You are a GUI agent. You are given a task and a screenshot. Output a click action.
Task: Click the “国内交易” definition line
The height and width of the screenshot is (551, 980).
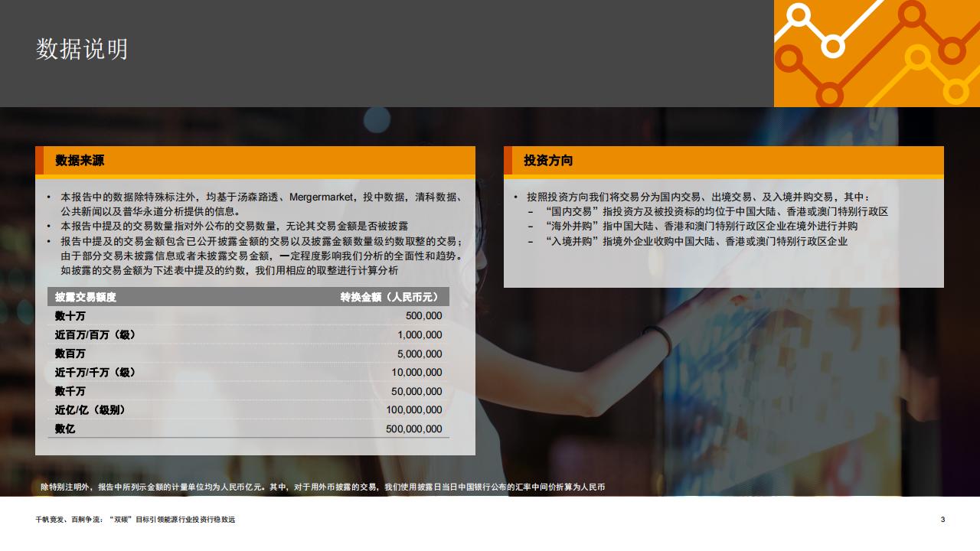716,211
